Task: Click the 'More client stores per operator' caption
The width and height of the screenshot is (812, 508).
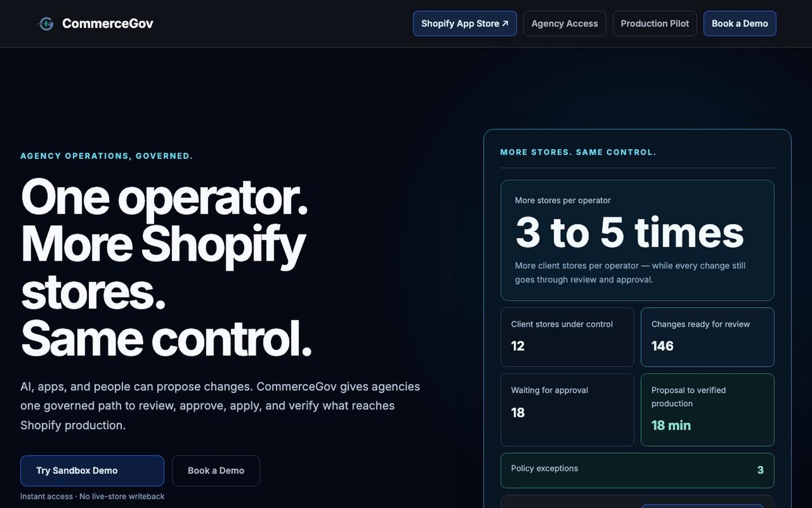Action: [630, 272]
